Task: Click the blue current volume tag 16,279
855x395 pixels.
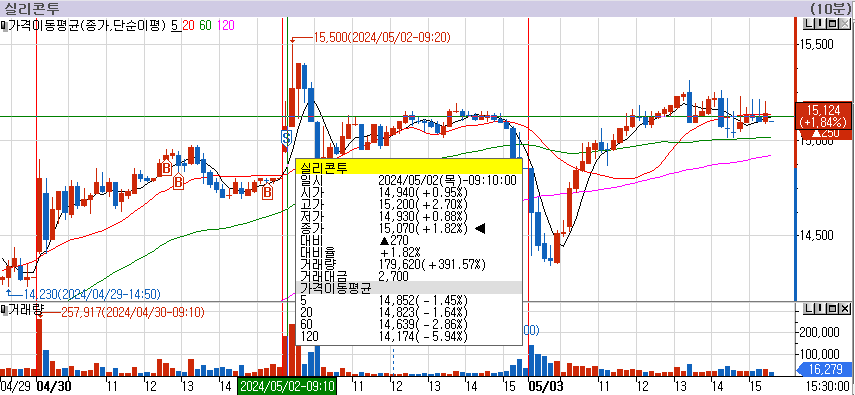Action: pyautogui.click(x=823, y=369)
